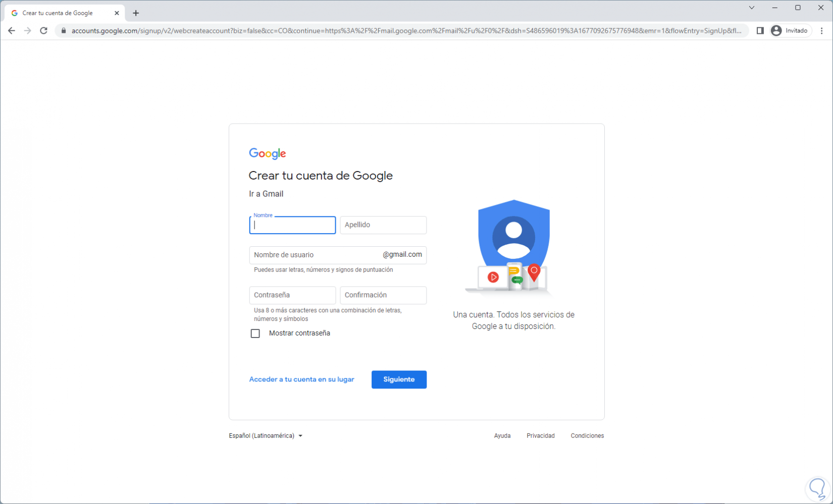The width and height of the screenshot is (833, 504).
Task: Open the Privacidad footer link
Action: click(540, 436)
